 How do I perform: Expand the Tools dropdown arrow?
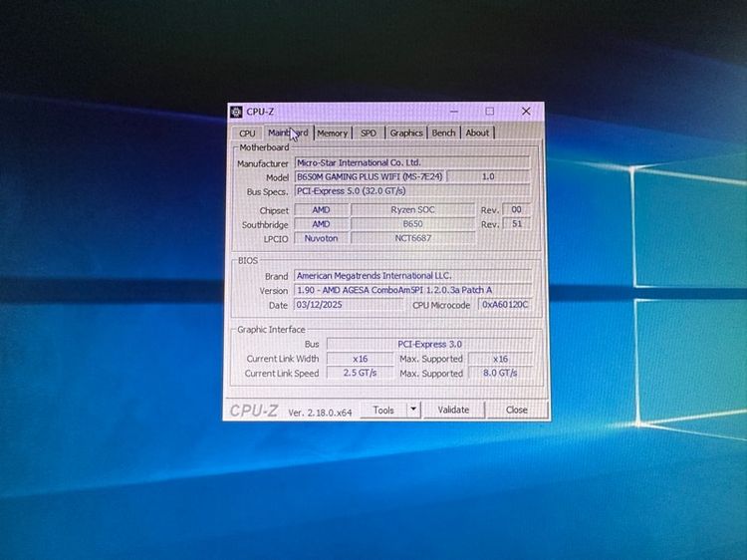coord(413,410)
